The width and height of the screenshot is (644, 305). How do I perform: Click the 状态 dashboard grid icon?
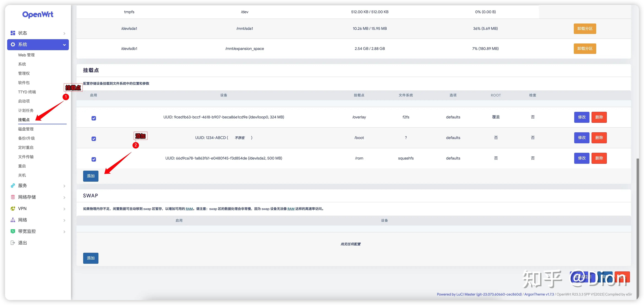pos(13,33)
